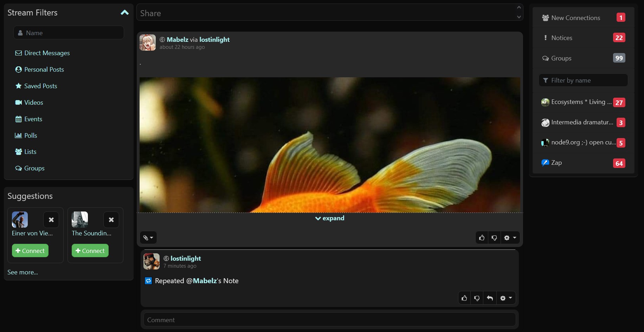Thumbs up lostinlight's repeated note comment
The height and width of the screenshot is (332, 644).
pos(464,298)
